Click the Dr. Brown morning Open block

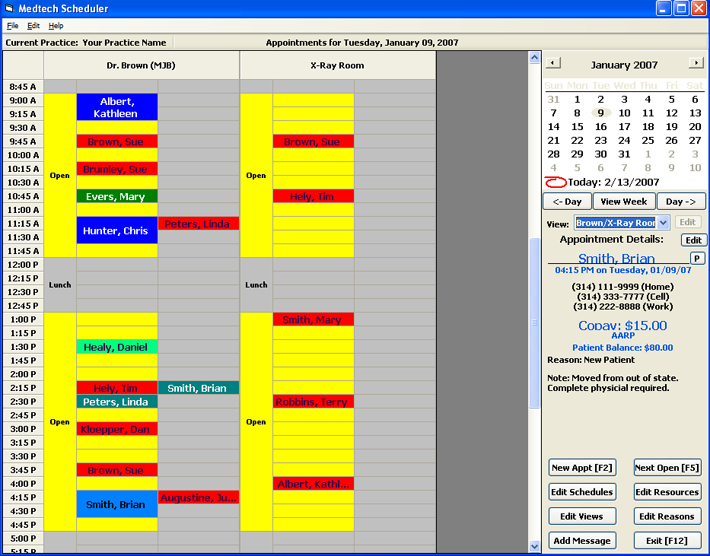pos(60,175)
